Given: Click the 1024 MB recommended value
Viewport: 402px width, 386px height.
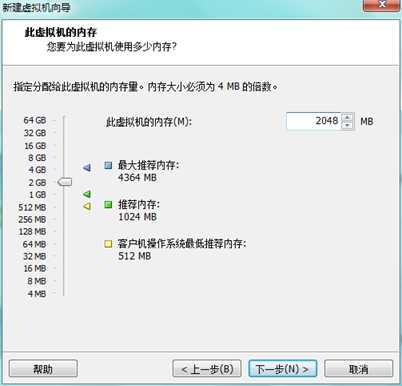Looking at the screenshot, I should [137, 217].
